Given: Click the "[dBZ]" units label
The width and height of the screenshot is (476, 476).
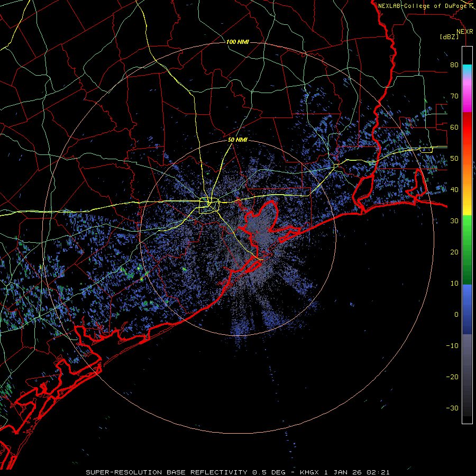Looking at the screenshot, I should [x=449, y=36].
